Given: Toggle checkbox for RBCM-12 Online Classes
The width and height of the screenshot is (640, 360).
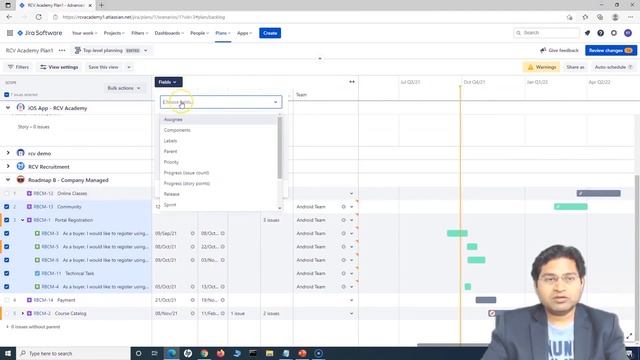Looking at the screenshot, I should point(7,193).
